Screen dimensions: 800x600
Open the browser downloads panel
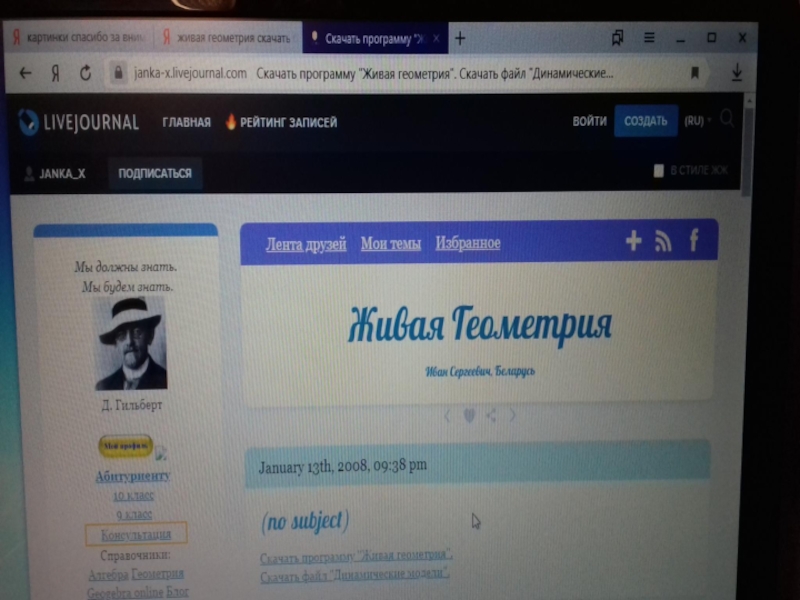(737, 72)
